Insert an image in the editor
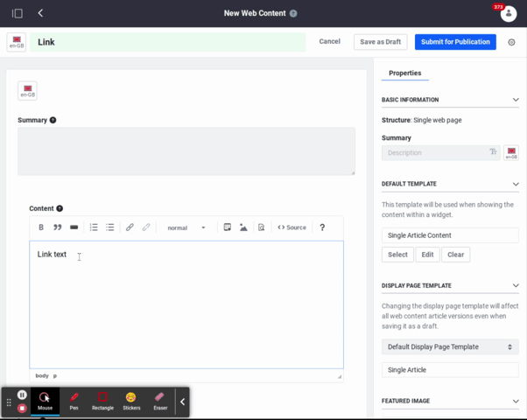Screen dimensions: 527x420 coord(243,227)
